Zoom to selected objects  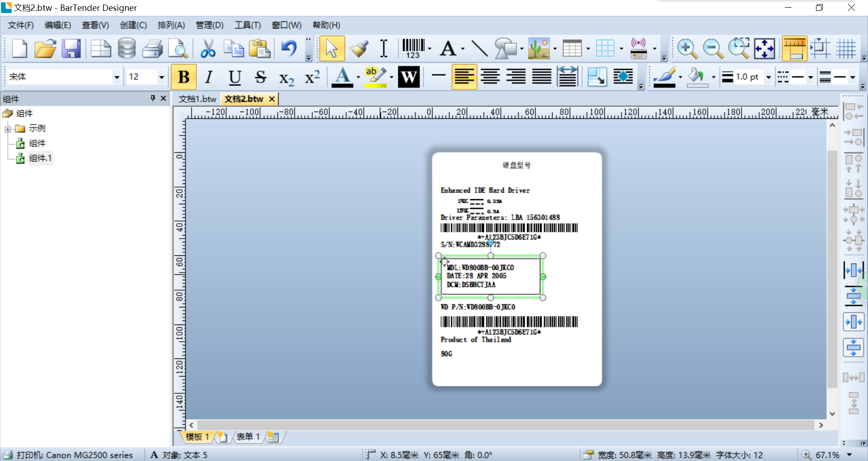739,48
